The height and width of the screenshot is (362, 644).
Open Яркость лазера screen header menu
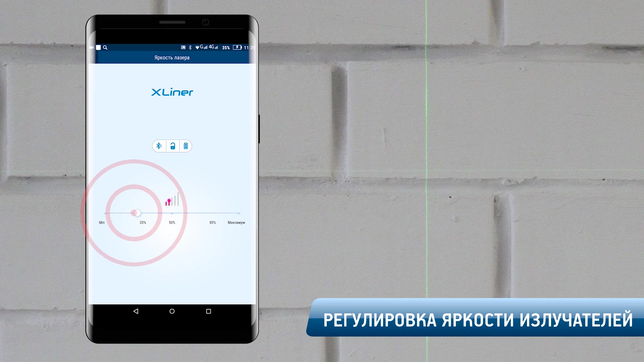pyautogui.click(x=172, y=57)
